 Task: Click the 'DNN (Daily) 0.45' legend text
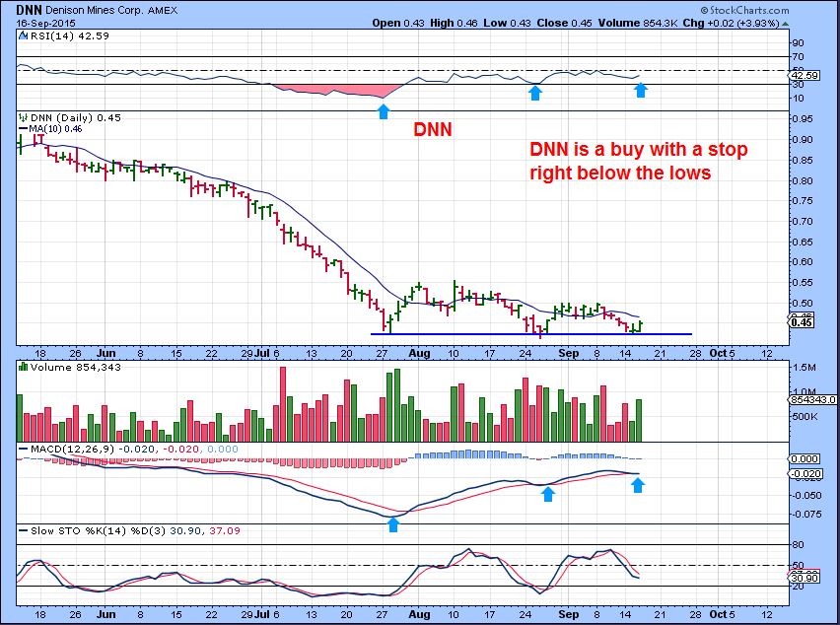coord(76,118)
